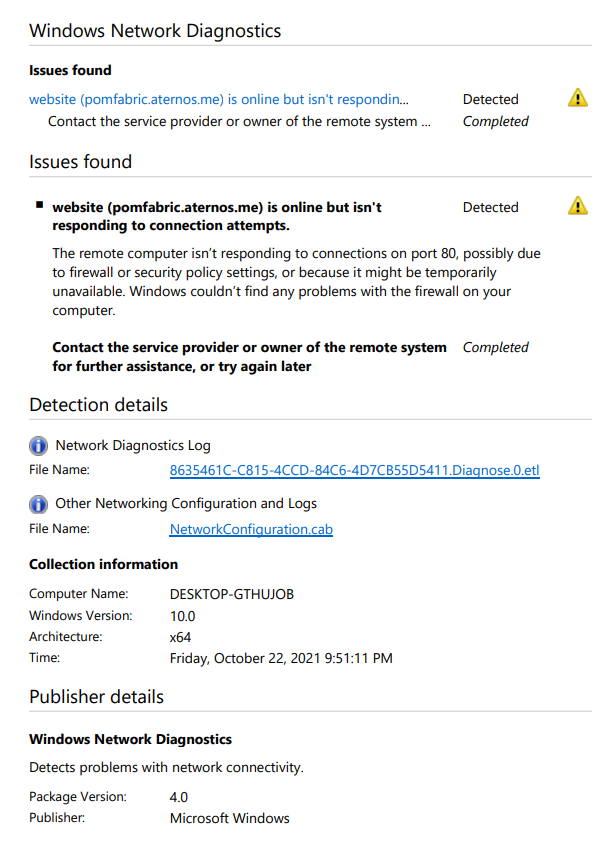Click the info icon next to Other Networking Configuration
This screenshot has height=849, width=613.
point(38,504)
